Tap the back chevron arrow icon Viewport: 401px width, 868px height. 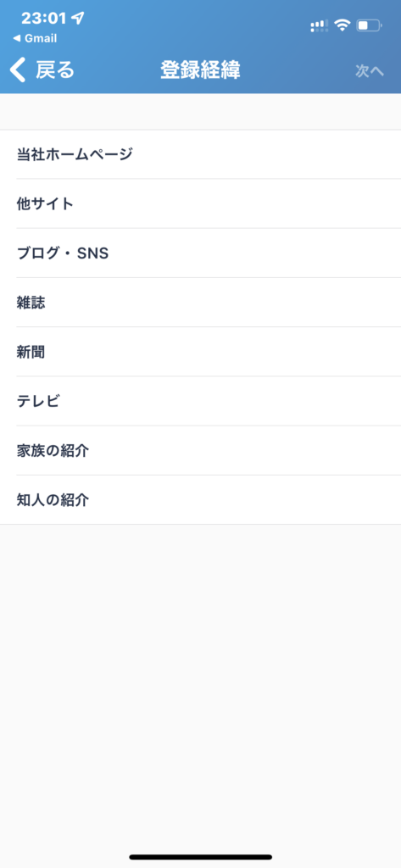point(18,70)
